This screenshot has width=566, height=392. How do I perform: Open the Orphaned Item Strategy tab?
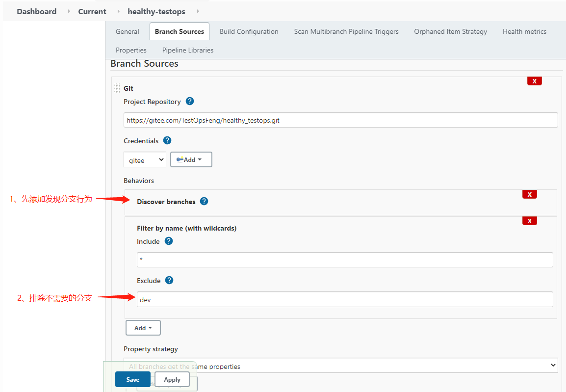450,31
